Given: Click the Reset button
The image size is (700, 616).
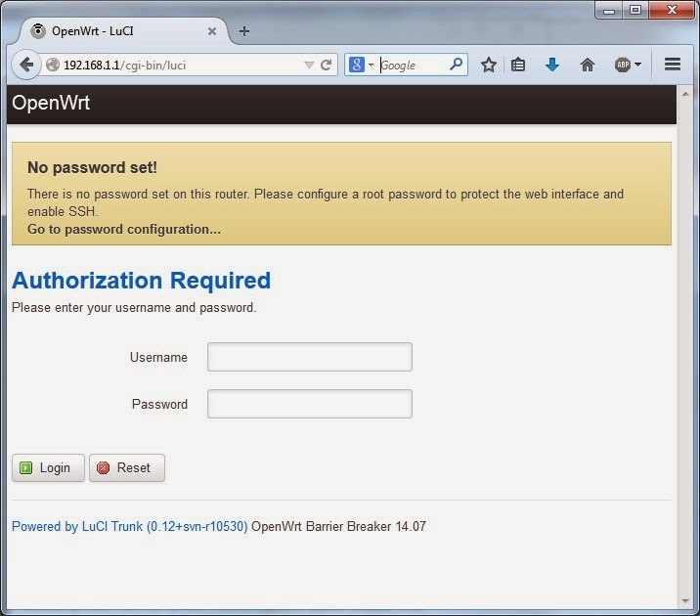Looking at the screenshot, I should tap(127, 467).
